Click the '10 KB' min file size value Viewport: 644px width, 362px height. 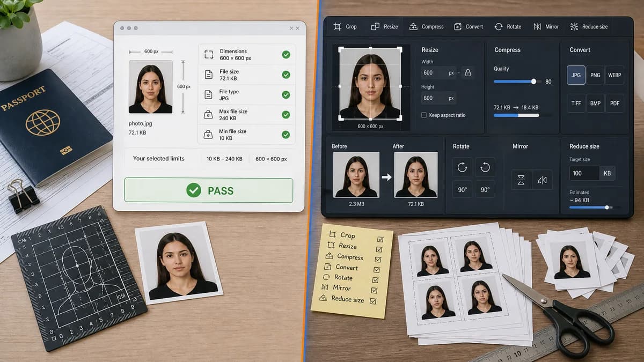point(226,138)
